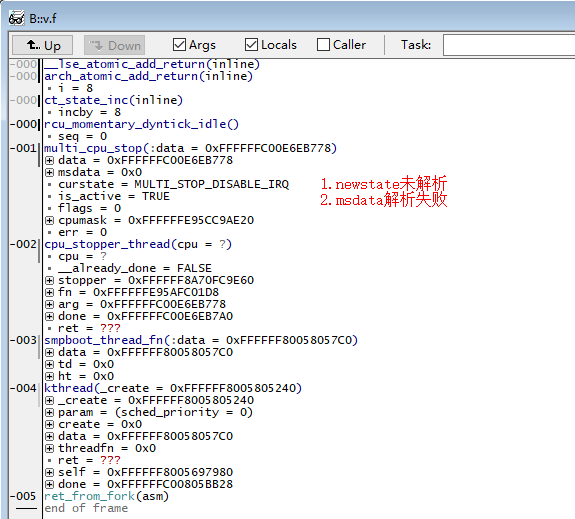
Task: Select the arch_atomic_add_return(inline) frame
Action: pos(149,76)
